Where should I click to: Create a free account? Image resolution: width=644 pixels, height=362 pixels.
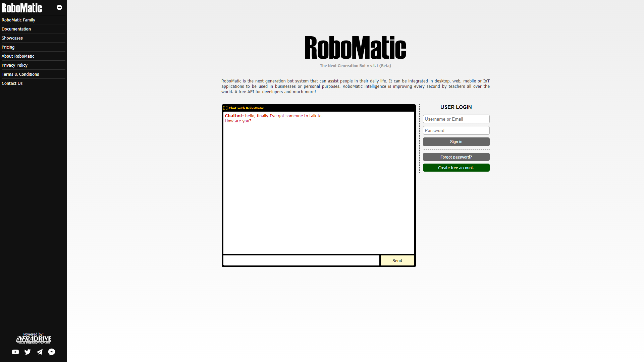(x=456, y=168)
